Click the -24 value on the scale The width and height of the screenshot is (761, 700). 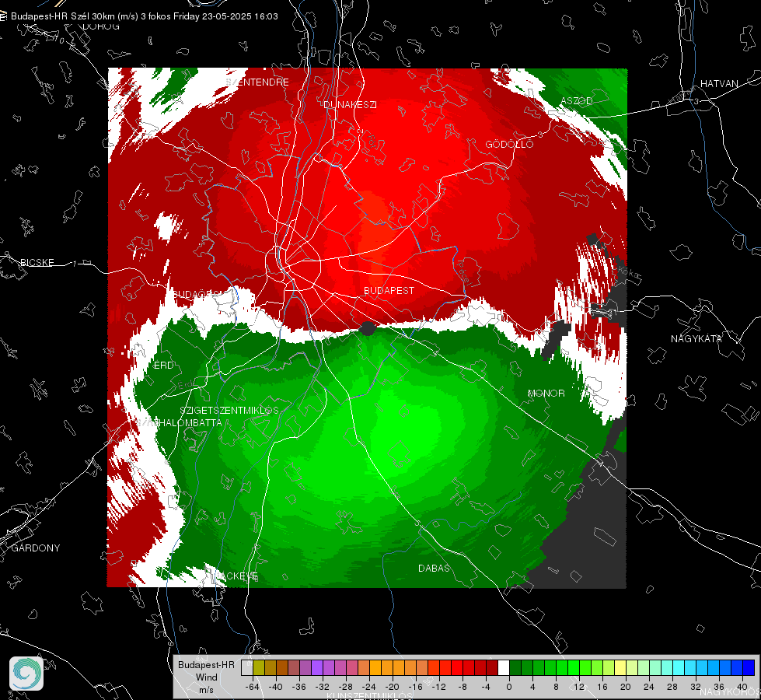pos(369,687)
